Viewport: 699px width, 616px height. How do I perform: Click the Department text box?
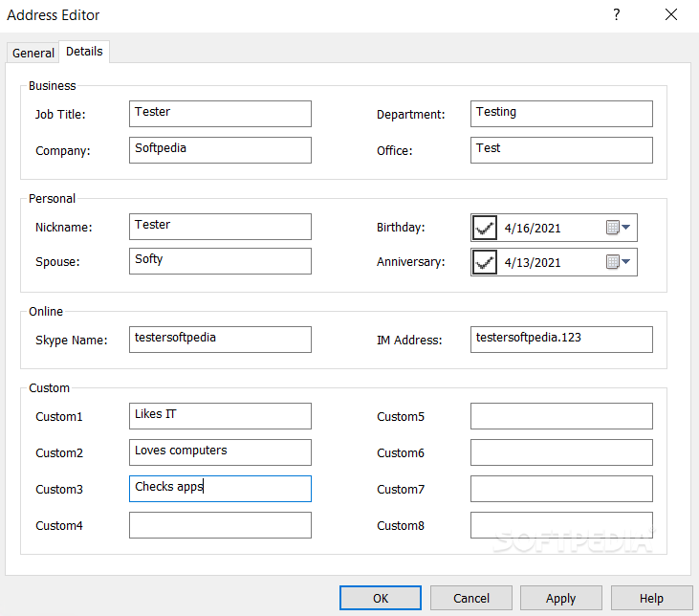561,114
